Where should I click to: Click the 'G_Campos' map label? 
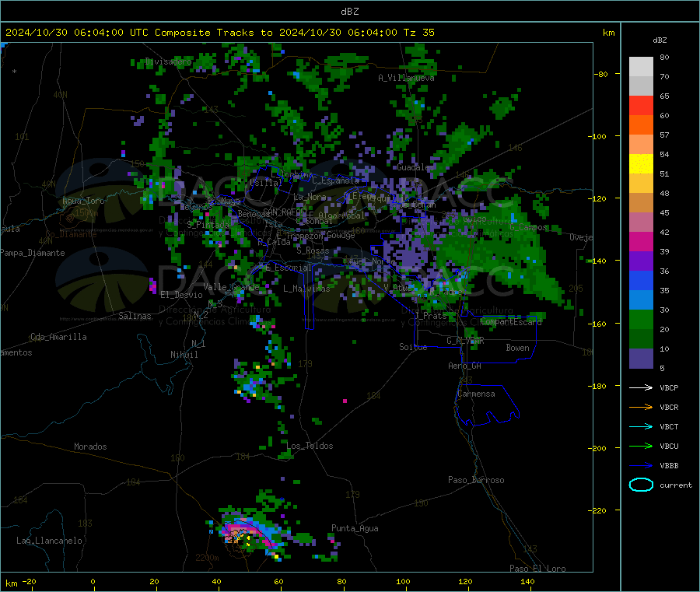click(x=527, y=227)
